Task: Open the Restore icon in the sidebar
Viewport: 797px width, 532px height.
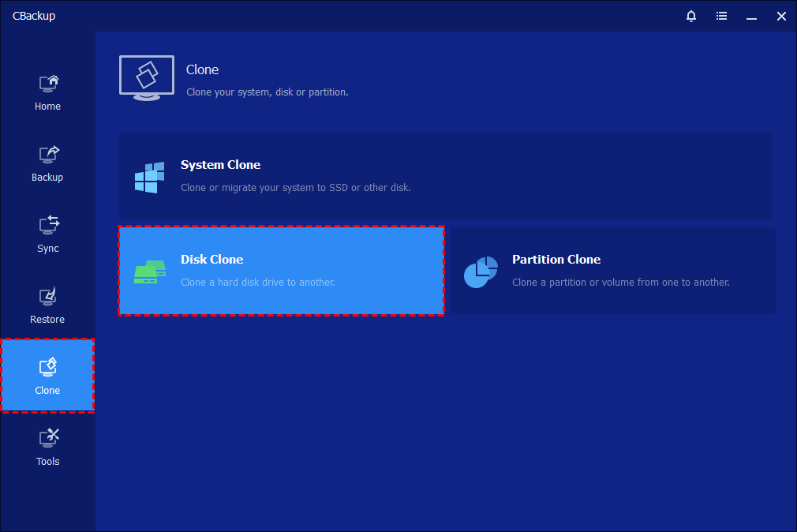Action: pyautogui.click(x=48, y=297)
